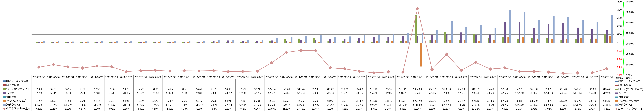The image size is (644, 111).
Task: Select the $334.00 total cash cell
Action: coord(417,89)
